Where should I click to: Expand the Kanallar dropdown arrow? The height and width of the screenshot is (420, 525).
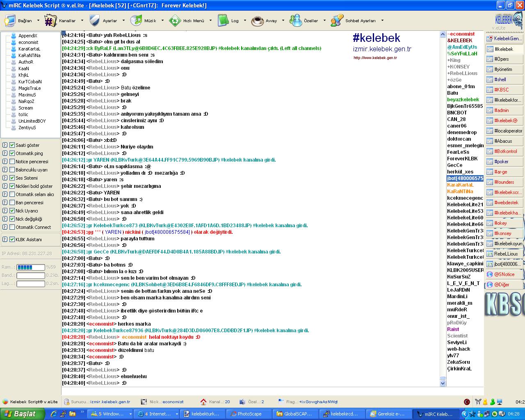tap(82, 21)
